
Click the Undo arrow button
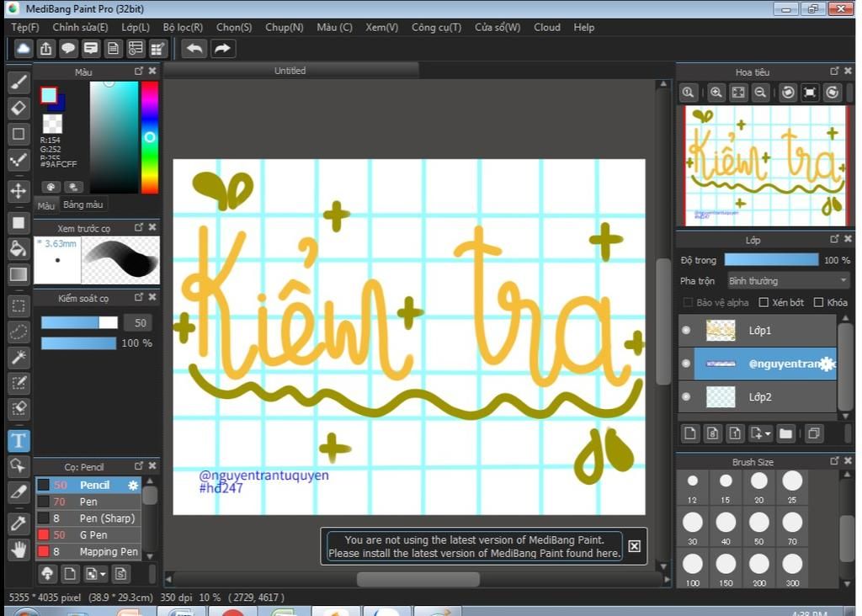tap(194, 48)
